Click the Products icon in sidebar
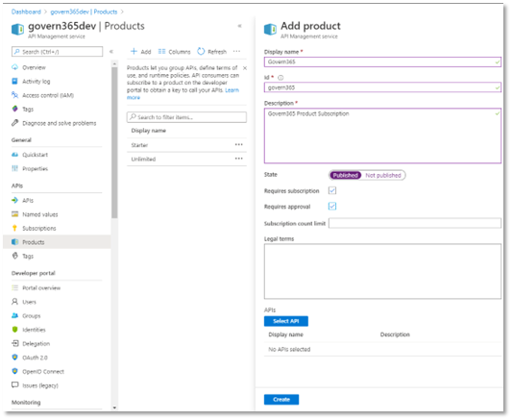 (x=14, y=242)
